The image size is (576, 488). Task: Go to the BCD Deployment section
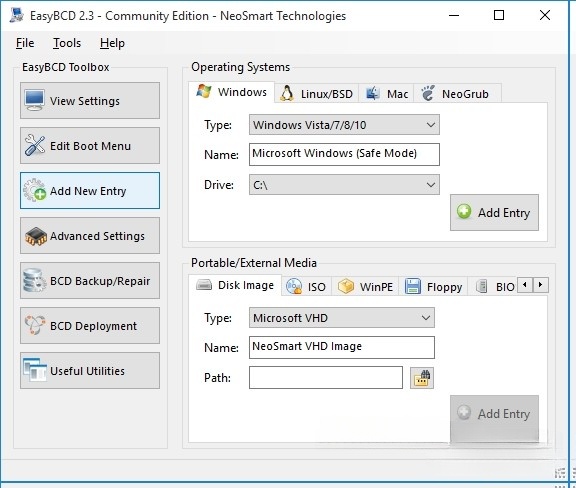pos(90,326)
